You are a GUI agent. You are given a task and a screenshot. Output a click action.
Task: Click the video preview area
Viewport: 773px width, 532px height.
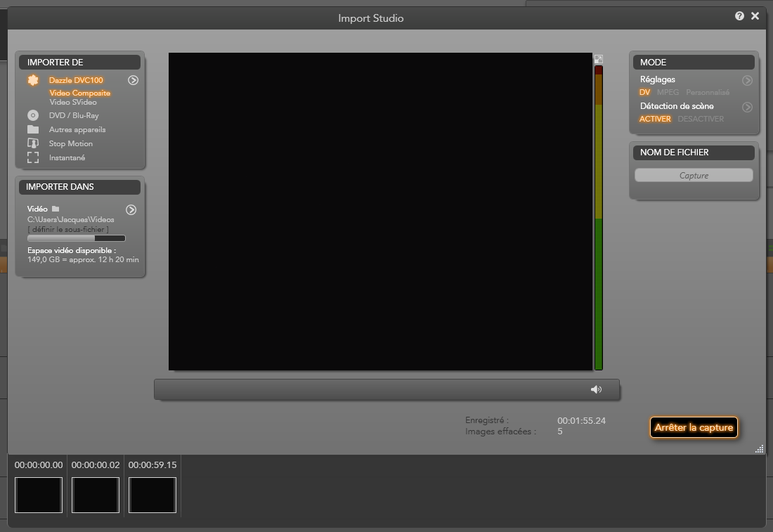tap(380, 212)
